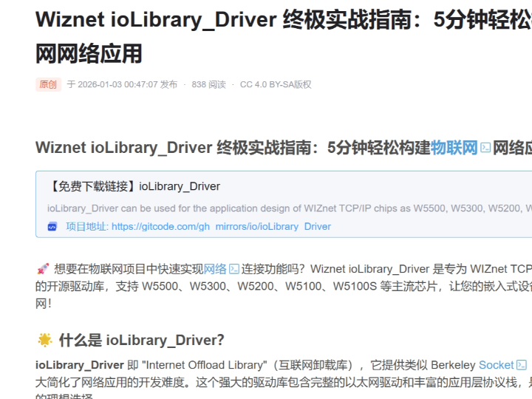Click the 原创 original badge

[48, 84]
